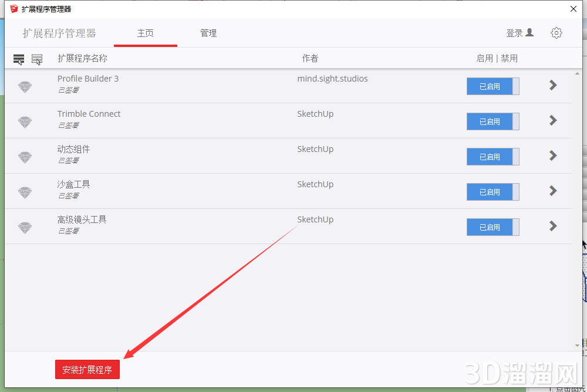
Task: Expand the 高级镜头工具 details arrow
Action: (x=552, y=226)
